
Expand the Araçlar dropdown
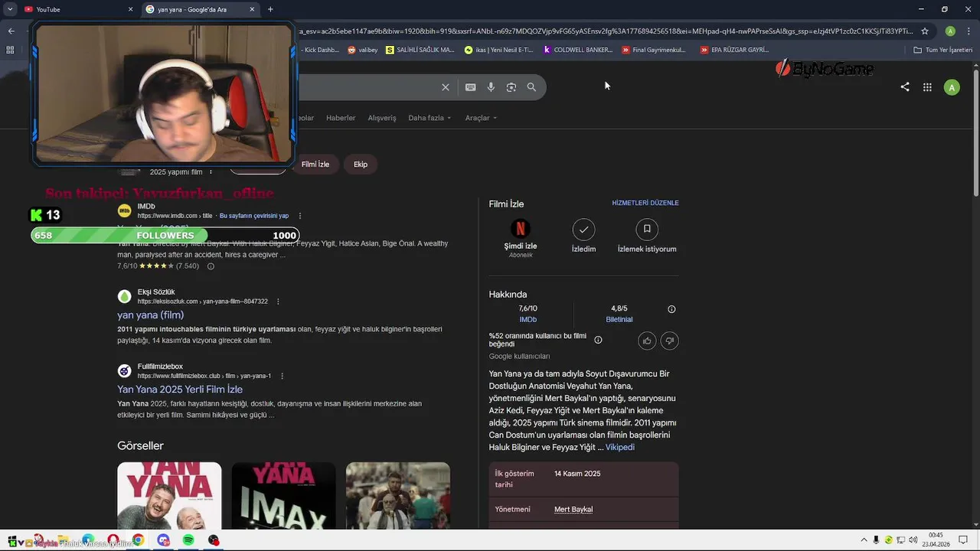click(481, 118)
